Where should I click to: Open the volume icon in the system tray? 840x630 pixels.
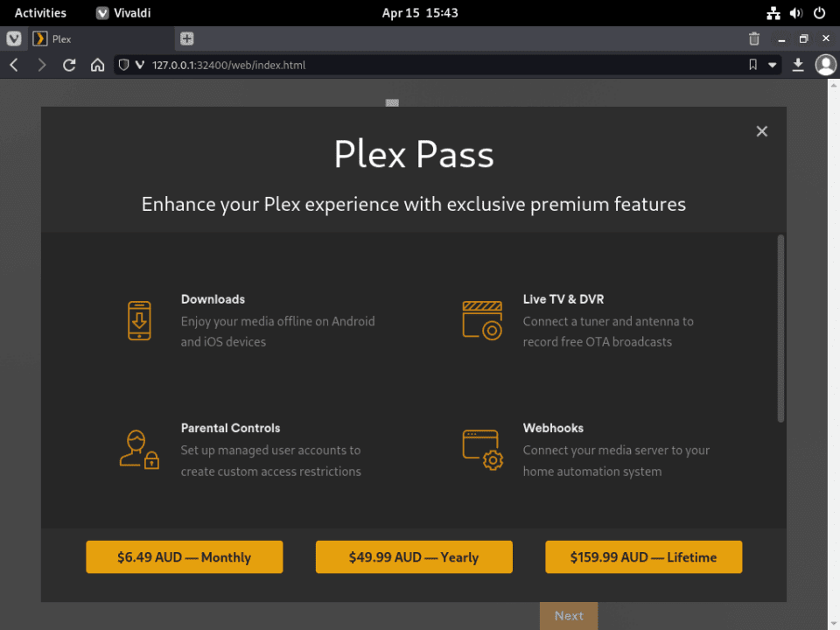795,12
